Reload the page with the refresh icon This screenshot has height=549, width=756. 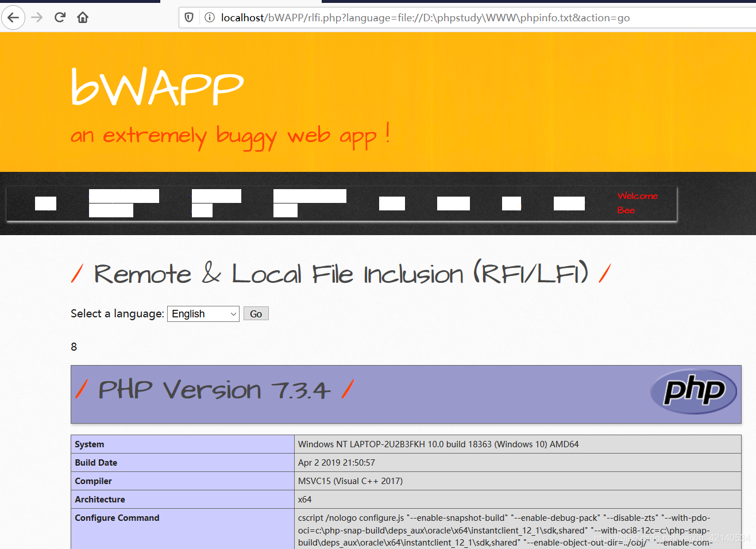(60, 17)
